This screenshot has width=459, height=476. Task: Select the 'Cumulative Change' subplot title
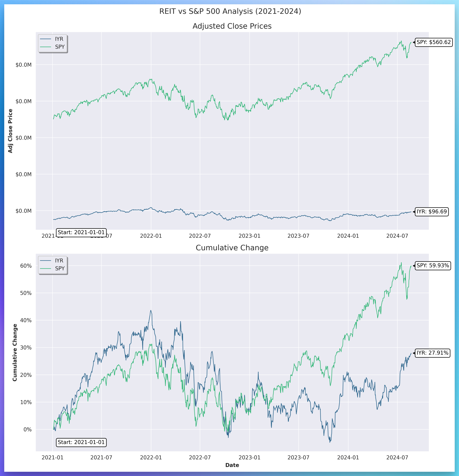click(232, 248)
